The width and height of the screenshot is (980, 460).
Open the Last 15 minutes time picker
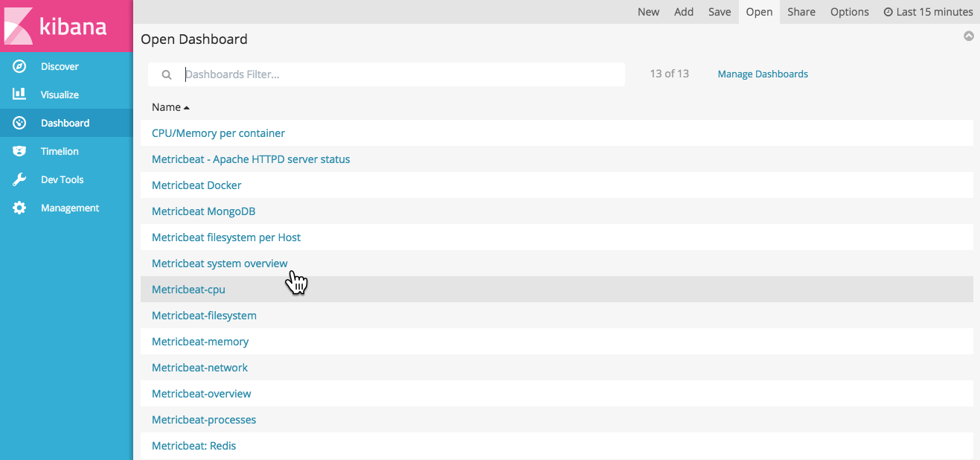[928, 12]
